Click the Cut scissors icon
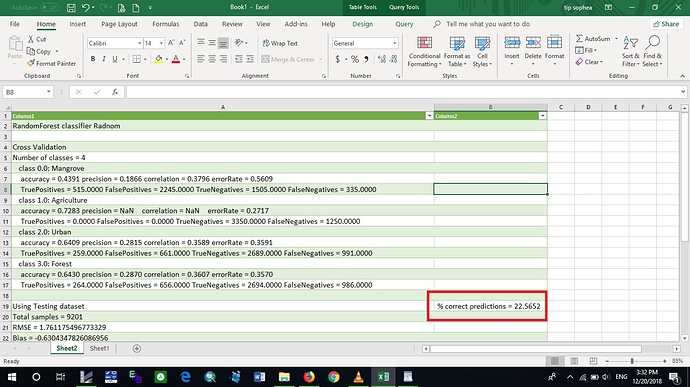The height and width of the screenshot is (387, 690). tap(31, 39)
